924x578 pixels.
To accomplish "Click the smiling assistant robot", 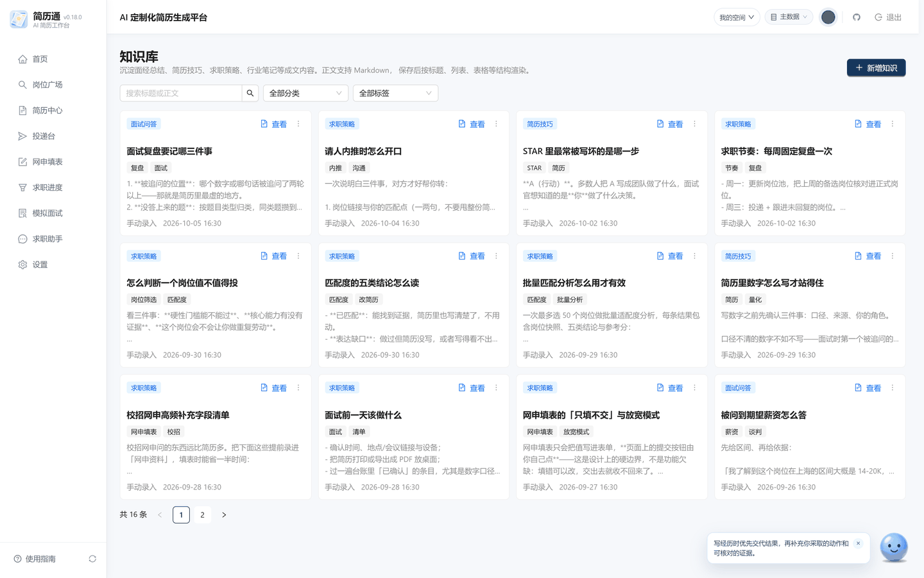I will pyautogui.click(x=894, y=548).
